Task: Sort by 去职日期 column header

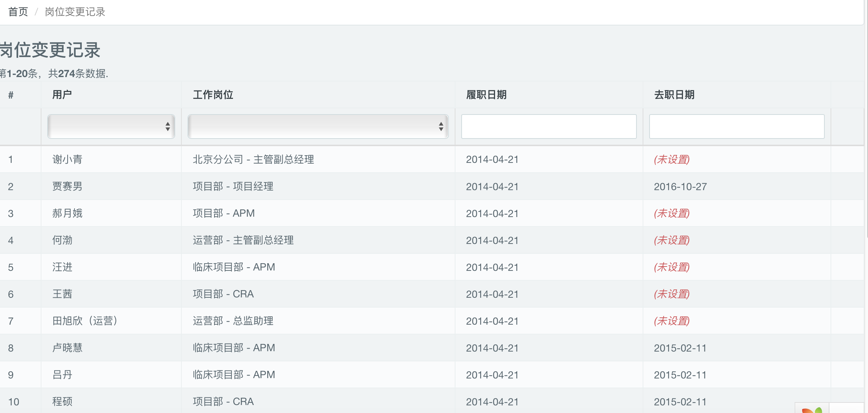Action: pyautogui.click(x=674, y=95)
